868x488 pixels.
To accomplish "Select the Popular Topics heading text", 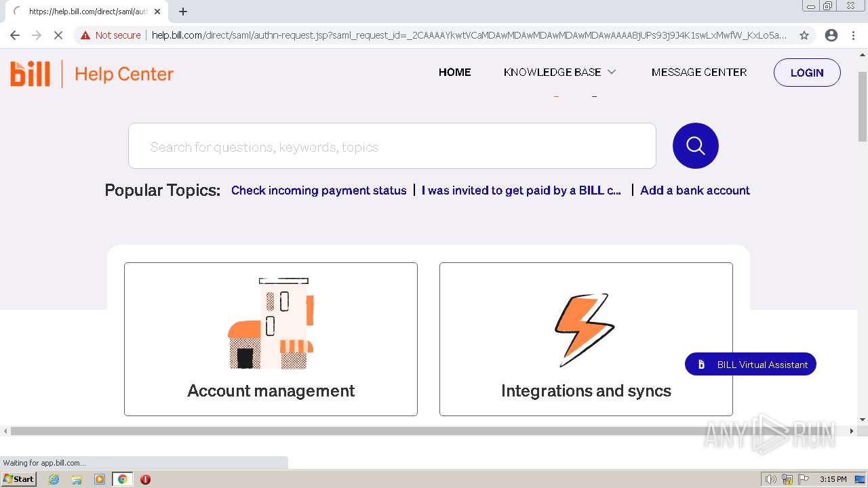I will (x=163, y=190).
